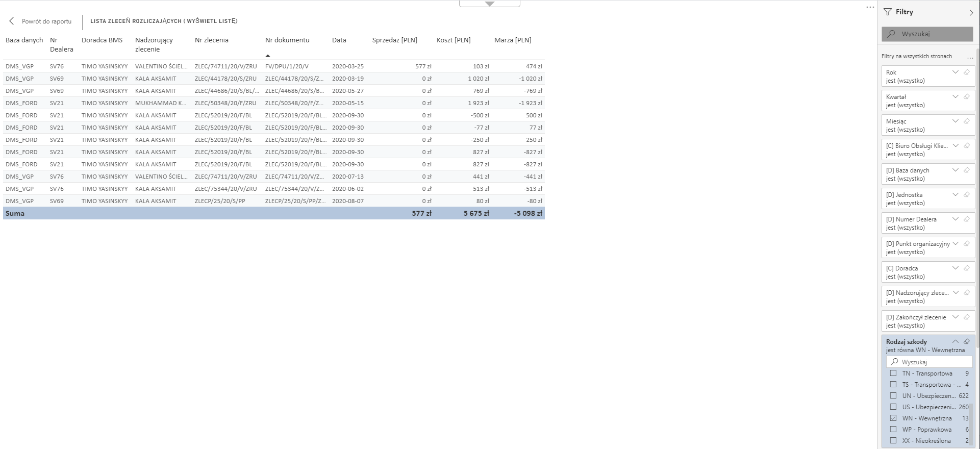The width and height of the screenshot is (980, 449).
Task: Clear the [C] Doradca filter eraser
Action: click(966, 268)
